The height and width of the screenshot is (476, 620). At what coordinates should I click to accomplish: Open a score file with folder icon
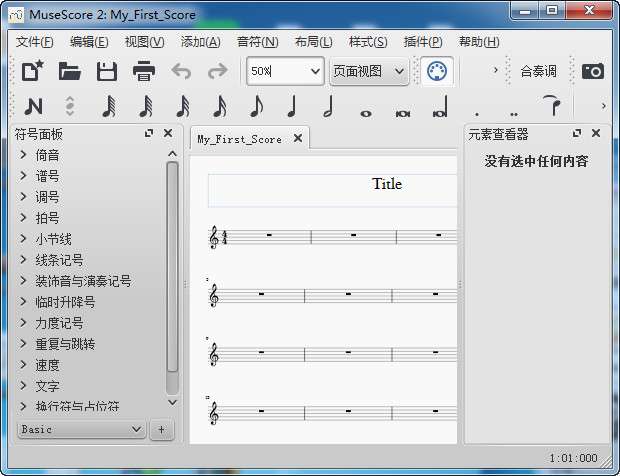[x=69, y=71]
